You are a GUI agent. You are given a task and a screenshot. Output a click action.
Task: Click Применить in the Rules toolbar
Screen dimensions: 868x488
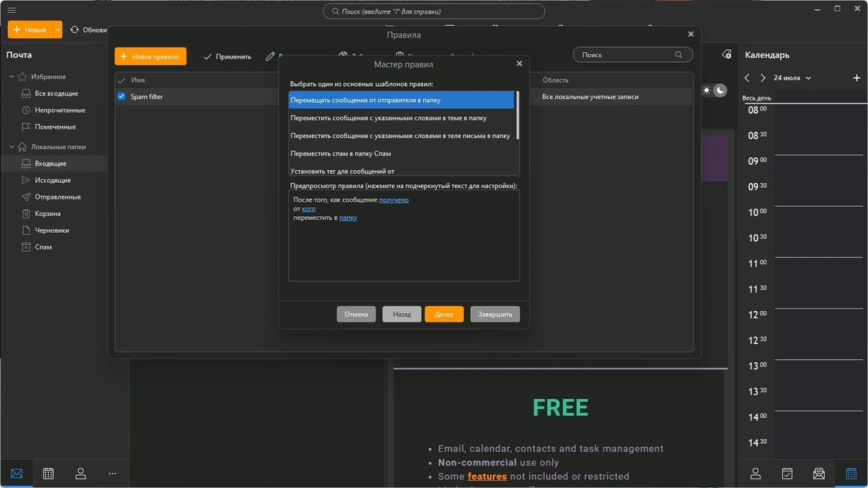coord(227,56)
